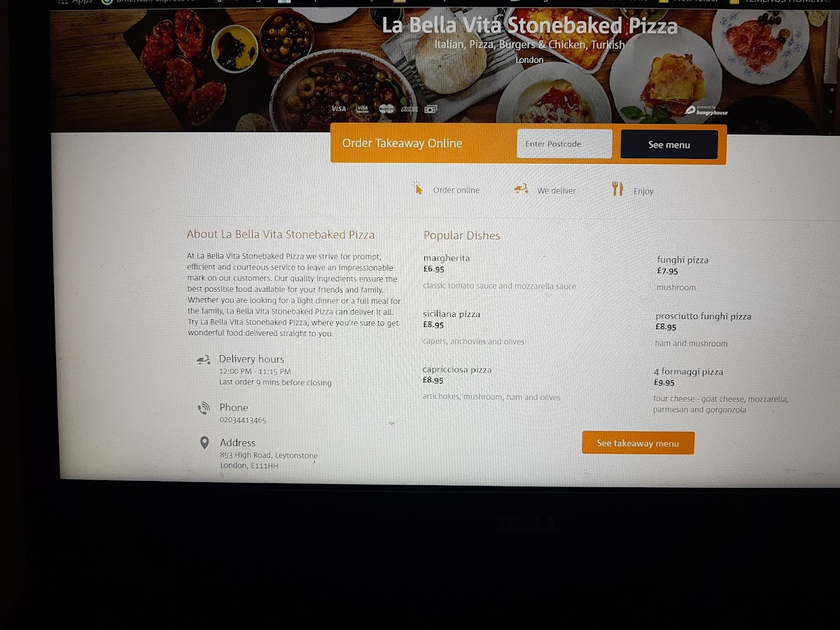This screenshot has height=630, width=840.
Task: Open the funghi pizza dish
Action: point(682,260)
